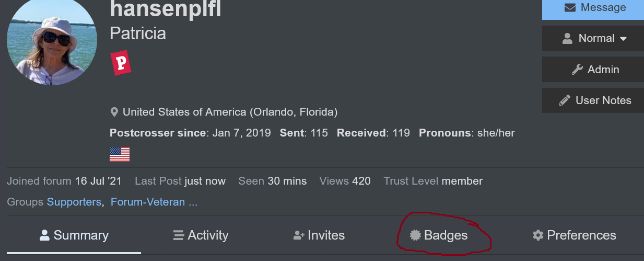
Task: Go to the Preferences tab
Action: coord(574,235)
